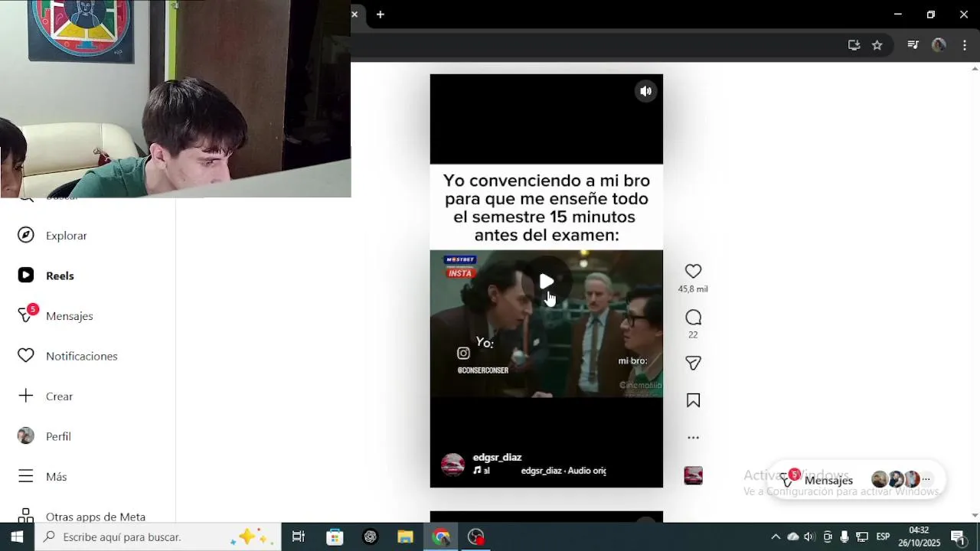Open the Windows notification center
The image size is (980, 551).
958,537
